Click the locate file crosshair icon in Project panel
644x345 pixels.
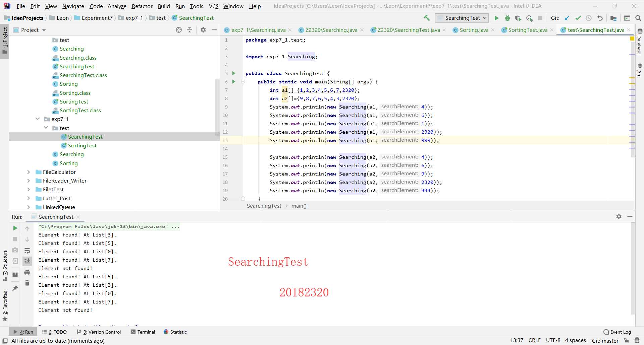point(179,30)
